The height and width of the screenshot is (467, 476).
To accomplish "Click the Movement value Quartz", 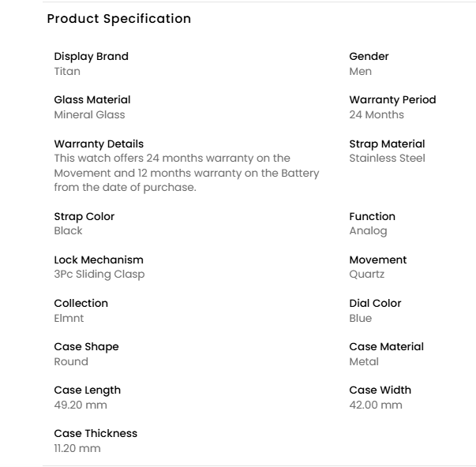I will point(366,275).
